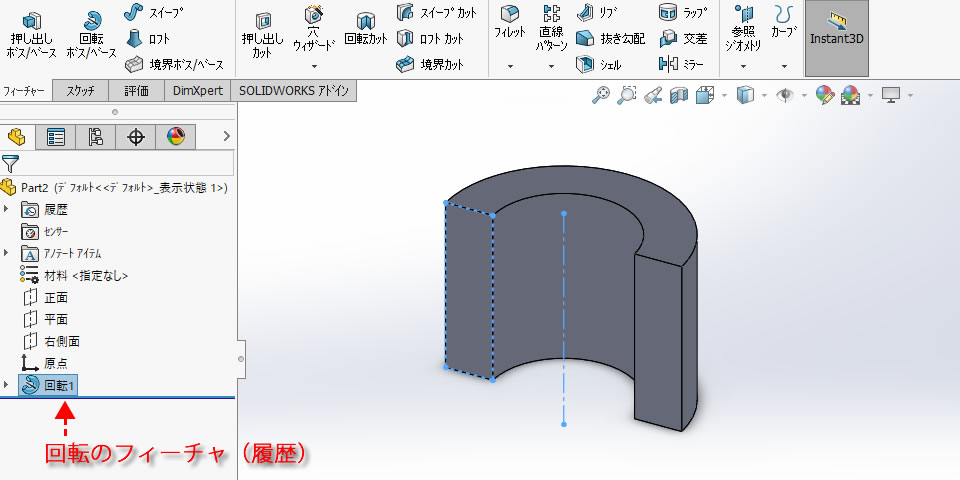Choose the Sweep (スイープ) boss tool
Image resolution: width=960 pixels, height=480 pixels.
[x=153, y=12]
